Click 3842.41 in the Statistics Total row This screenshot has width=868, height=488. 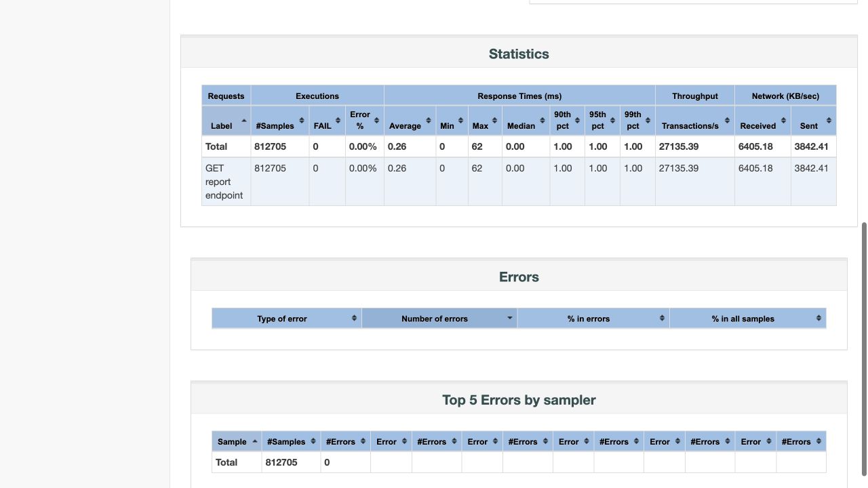(x=811, y=146)
